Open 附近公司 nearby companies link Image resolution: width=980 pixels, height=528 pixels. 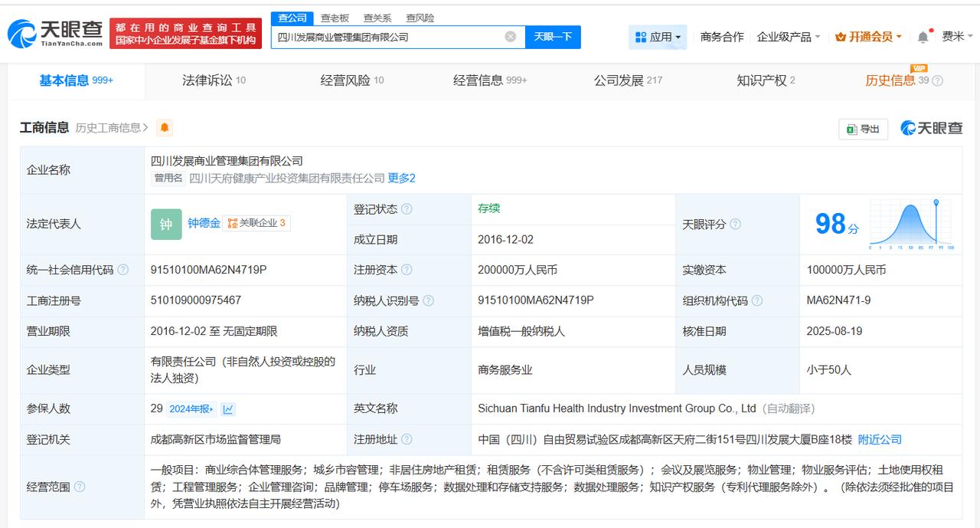(x=880, y=439)
